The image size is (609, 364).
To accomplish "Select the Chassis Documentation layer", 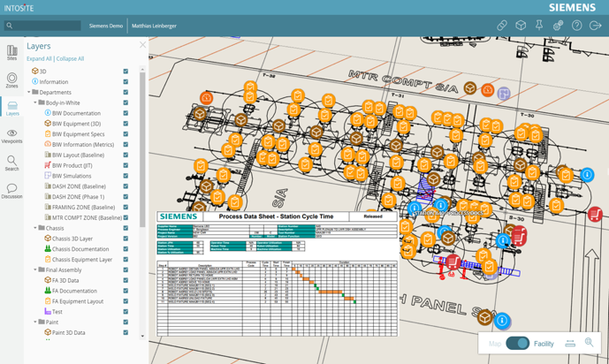I will 80,249.
